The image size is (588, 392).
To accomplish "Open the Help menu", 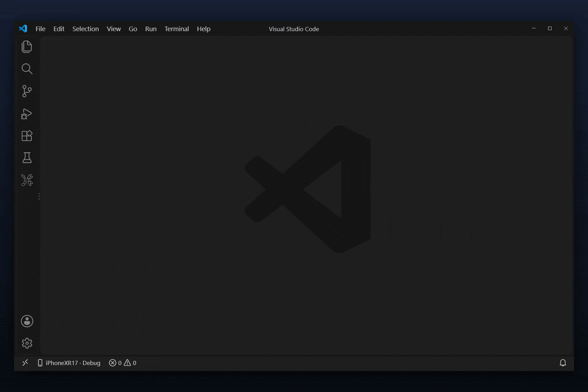I will click(x=204, y=28).
